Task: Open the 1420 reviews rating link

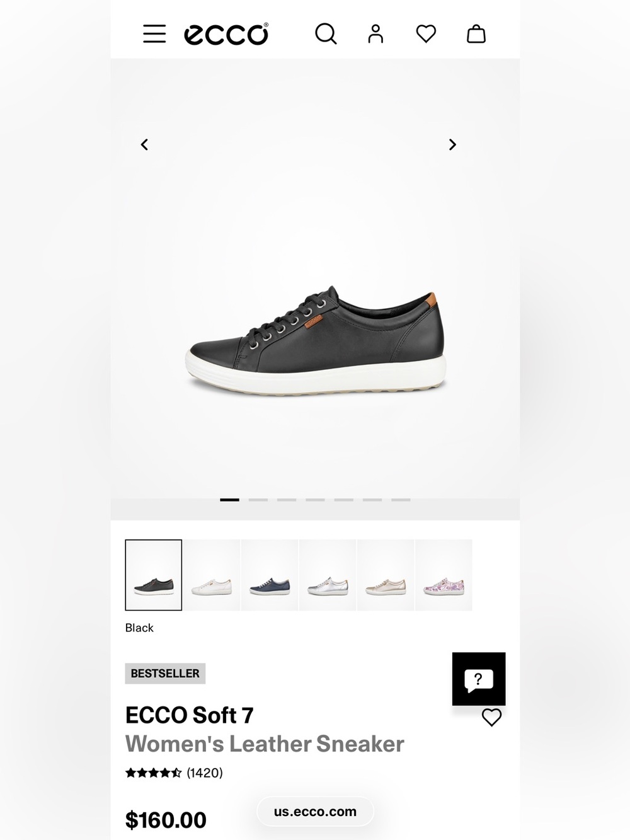Action: (174, 773)
